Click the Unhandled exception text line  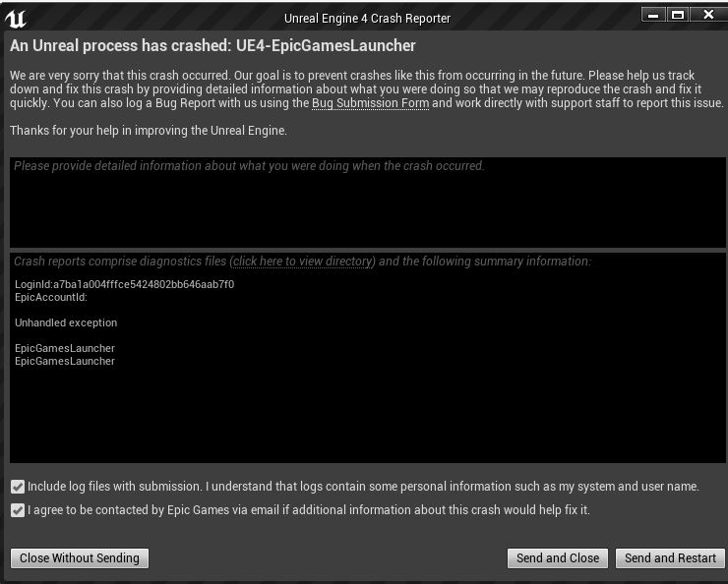(66, 322)
